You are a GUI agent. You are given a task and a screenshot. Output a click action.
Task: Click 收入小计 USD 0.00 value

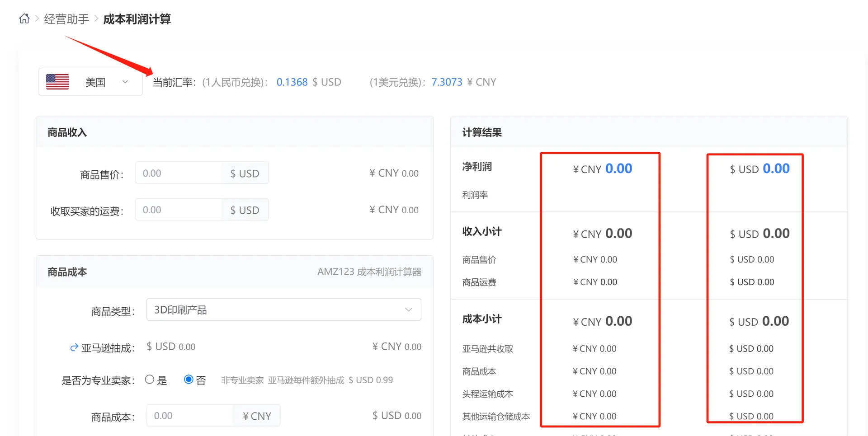point(759,234)
